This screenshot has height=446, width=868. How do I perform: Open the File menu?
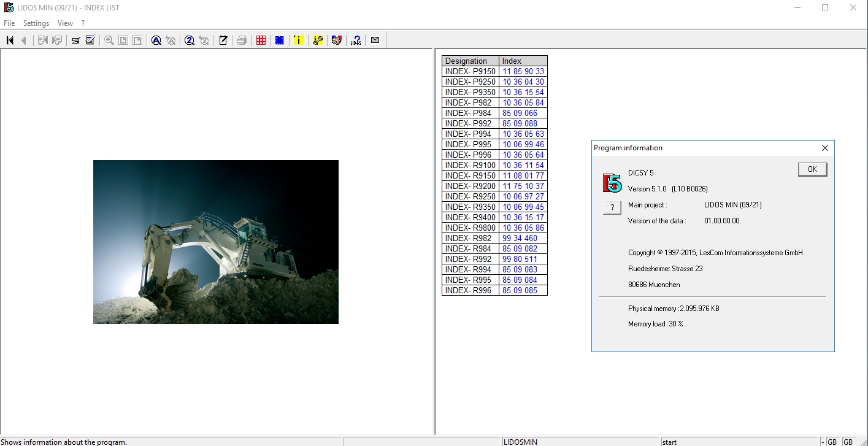pyautogui.click(x=9, y=23)
